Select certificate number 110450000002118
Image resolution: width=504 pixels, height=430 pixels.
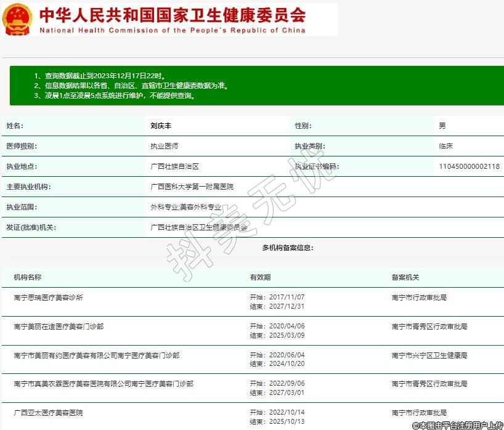click(x=469, y=166)
